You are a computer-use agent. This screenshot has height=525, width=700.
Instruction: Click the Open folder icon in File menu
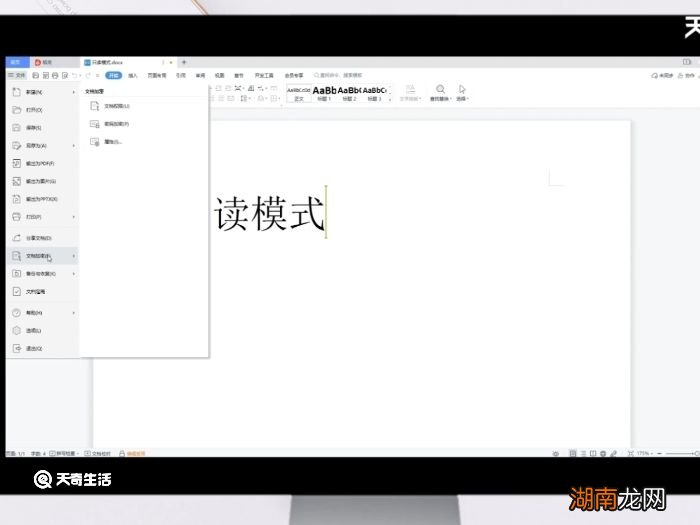17,110
